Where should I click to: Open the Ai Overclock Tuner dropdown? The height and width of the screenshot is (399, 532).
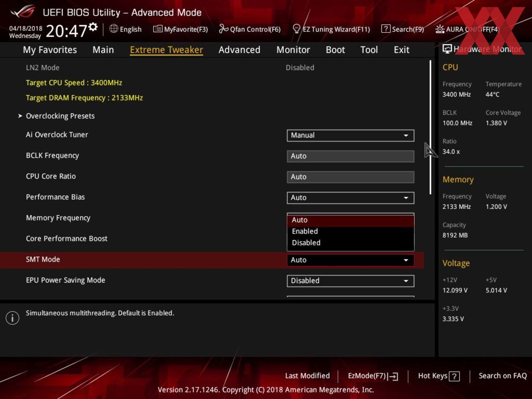point(350,135)
